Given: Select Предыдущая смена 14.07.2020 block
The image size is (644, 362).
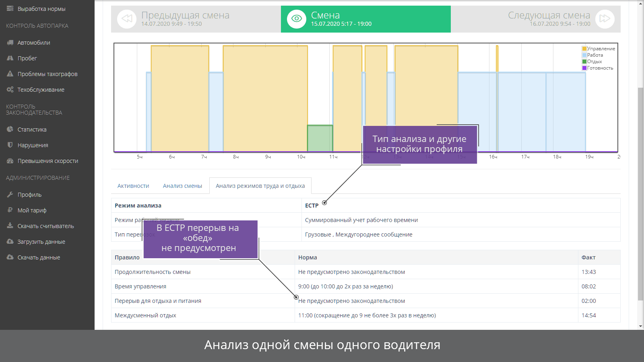Looking at the screenshot, I should tap(196, 19).
